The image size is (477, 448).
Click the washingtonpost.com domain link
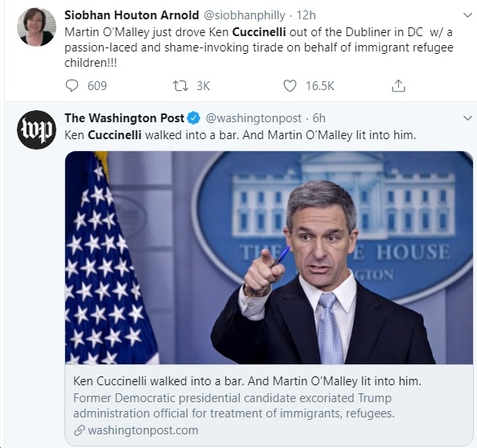tap(143, 430)
